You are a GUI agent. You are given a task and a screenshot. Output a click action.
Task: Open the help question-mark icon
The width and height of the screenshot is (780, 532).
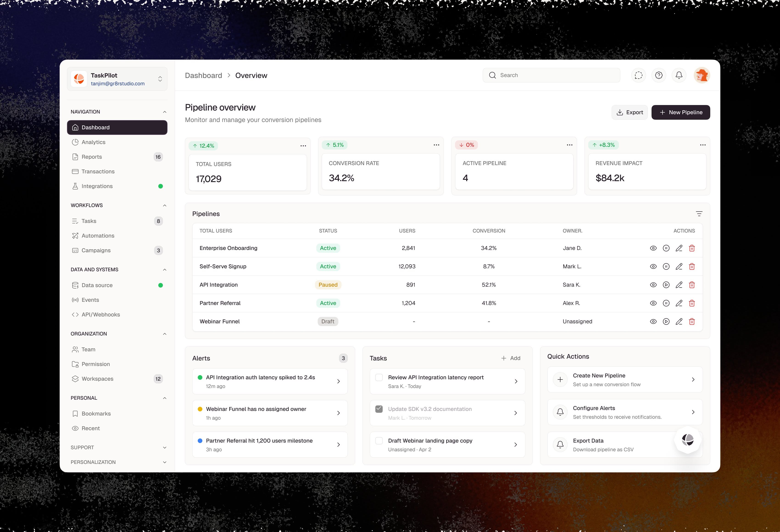pyautogui.click(x=658, y=75)
